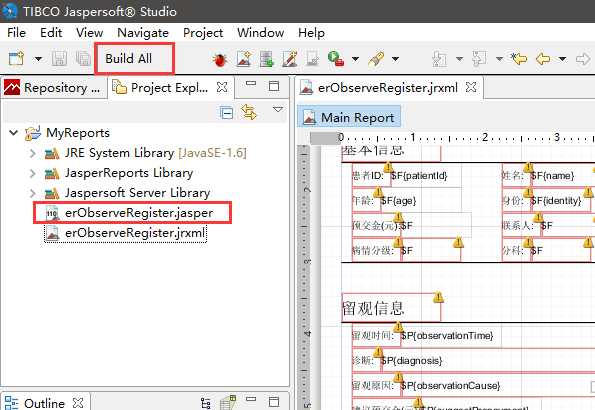Click the Run with toolbox icon
The image size is (595, 410).
[336, 59]
